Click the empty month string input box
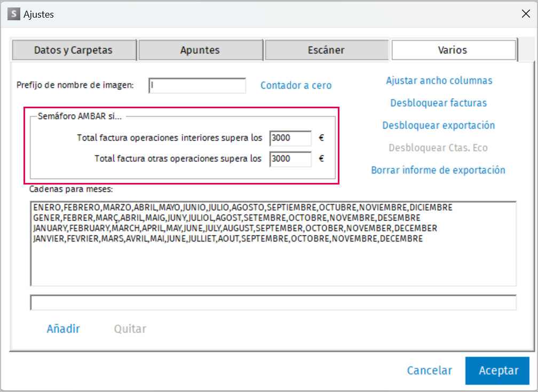The width and height of the screenshot is (538, 392). point(273,302)
